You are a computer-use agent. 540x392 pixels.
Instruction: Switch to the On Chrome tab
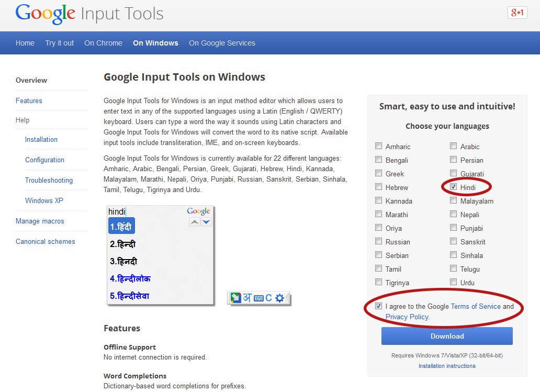tap(103, 43)
